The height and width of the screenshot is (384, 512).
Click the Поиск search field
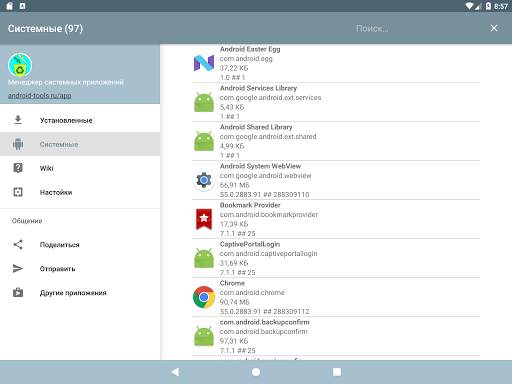pyautogui.click(x=372, y=28)
